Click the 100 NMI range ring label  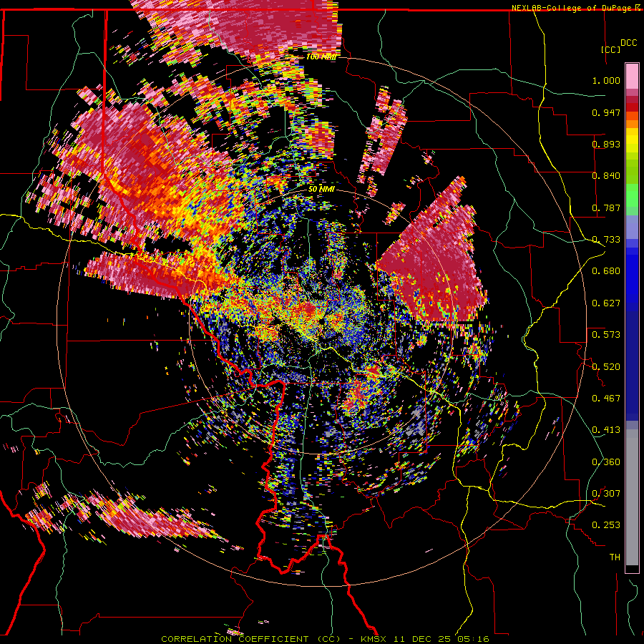321,57
